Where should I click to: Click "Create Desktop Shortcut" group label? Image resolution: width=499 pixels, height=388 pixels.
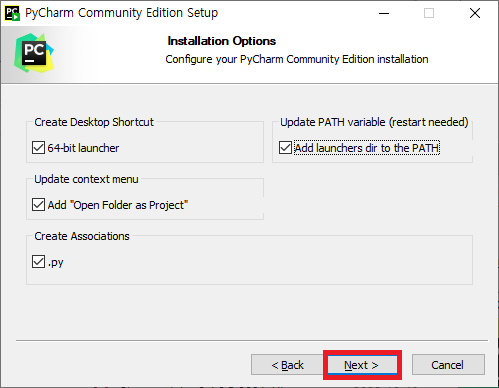click(x=94, y=122)
